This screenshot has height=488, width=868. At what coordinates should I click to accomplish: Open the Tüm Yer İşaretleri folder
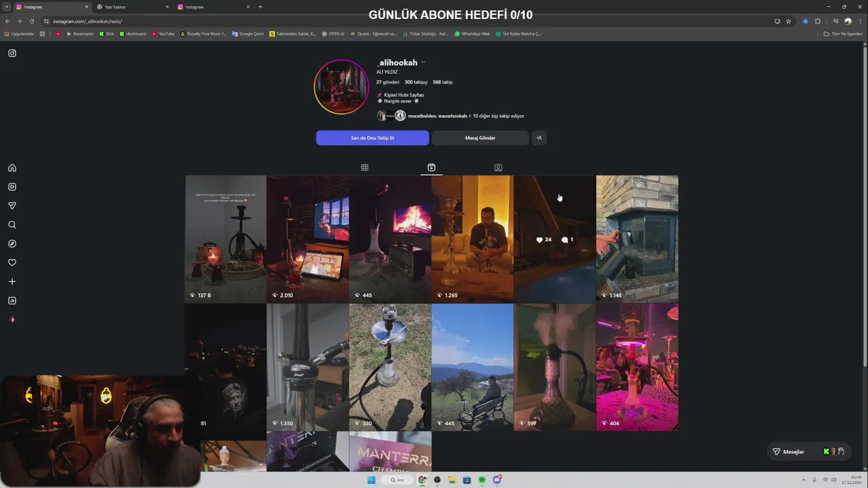pos(843,33)
